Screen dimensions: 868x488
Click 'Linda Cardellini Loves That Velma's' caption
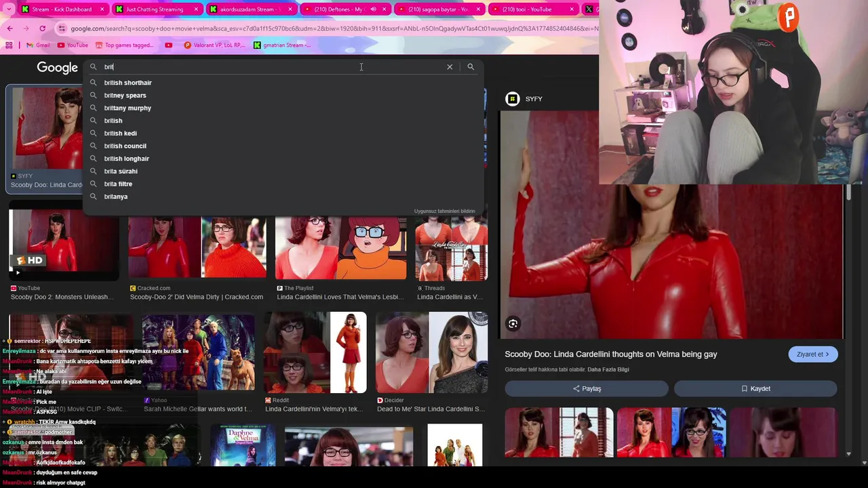click(341, 297)
